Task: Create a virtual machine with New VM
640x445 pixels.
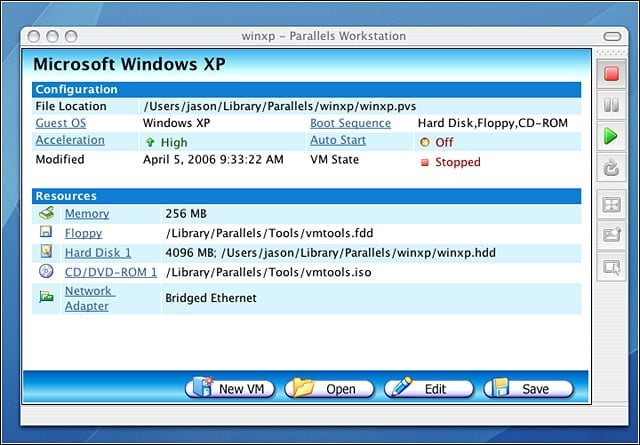Action: (230, 388)
